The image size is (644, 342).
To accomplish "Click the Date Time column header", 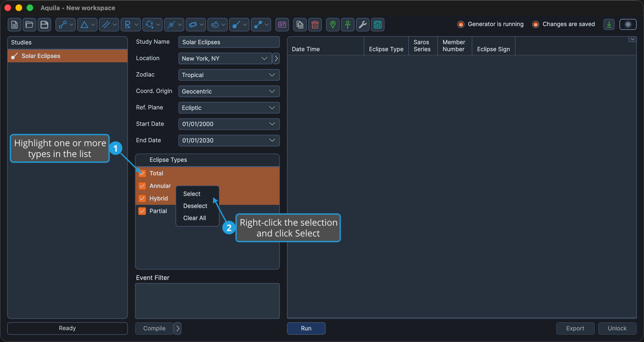I will [326, 46].
